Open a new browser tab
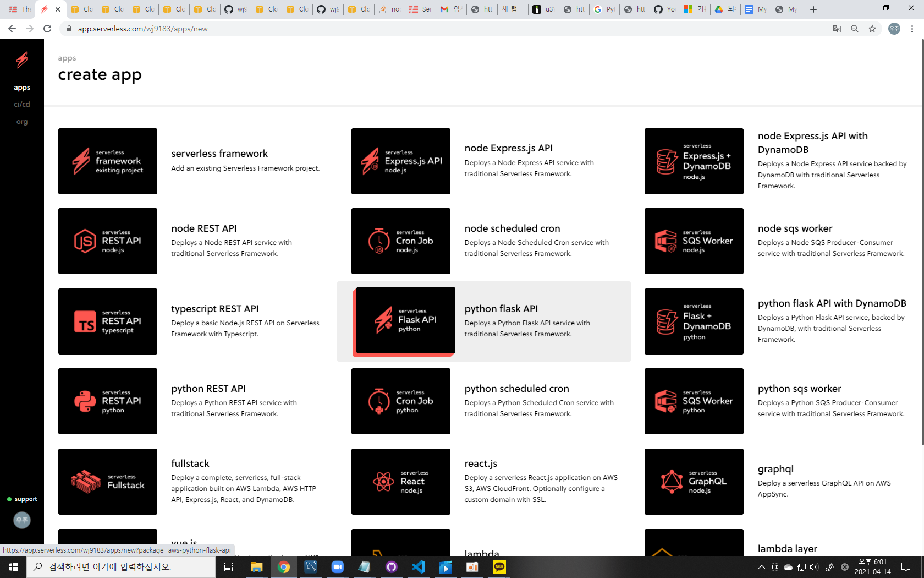The height and width of the screenshot is (578, 924). (x=813, y=9)
